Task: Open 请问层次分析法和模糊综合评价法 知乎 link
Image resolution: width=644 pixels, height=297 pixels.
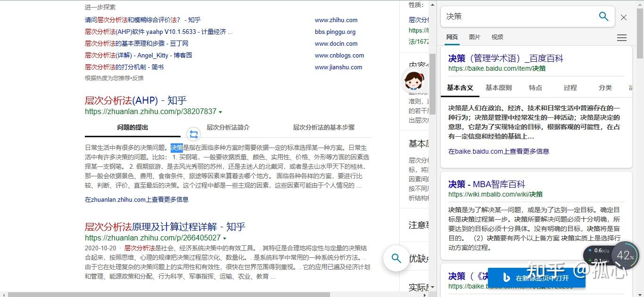Action: click(143, 20)
